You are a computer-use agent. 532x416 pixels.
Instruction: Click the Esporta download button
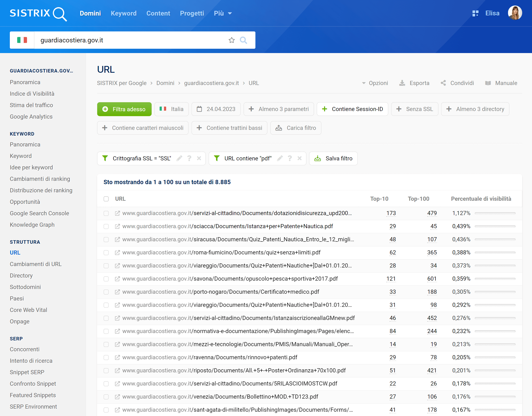[x=414, y=83]
